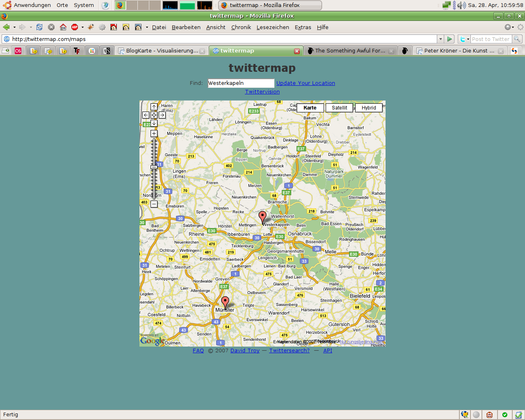Open the Hilfe menu
The image size is (525, 420).
point(323,27)
